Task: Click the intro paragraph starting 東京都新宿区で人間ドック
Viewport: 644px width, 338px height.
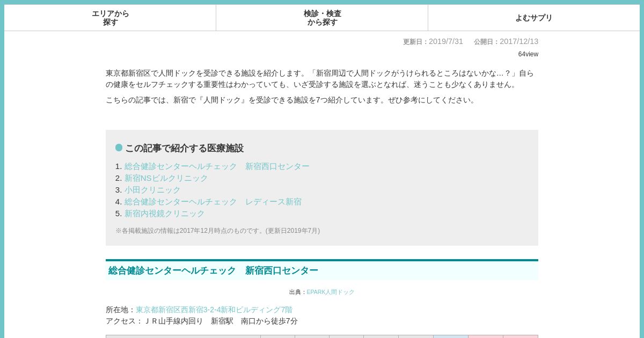Action: pos(321,78)
